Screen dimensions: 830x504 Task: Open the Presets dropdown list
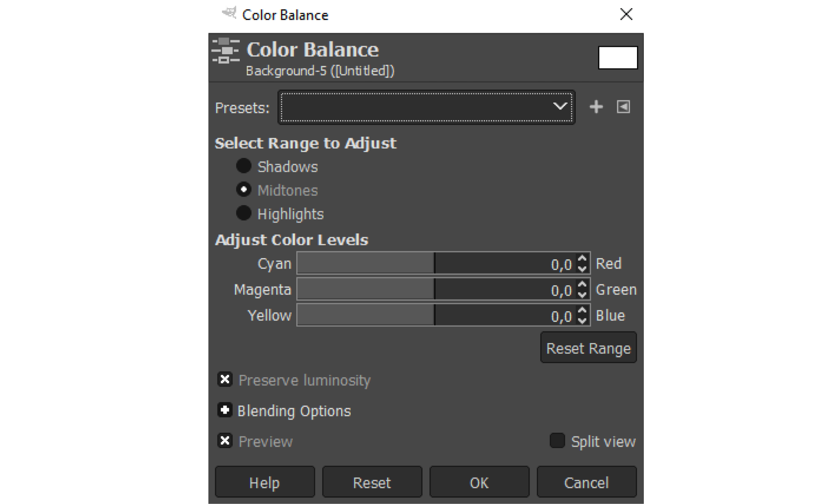pyautogui.click(x=426, y=107)
